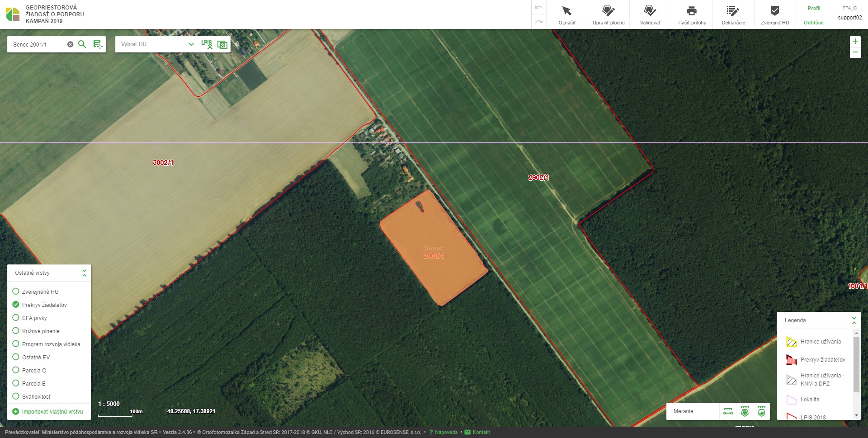Screen dimensions: 868x438
Task: Open the advanced list selection icon
Action: point(98,44)
